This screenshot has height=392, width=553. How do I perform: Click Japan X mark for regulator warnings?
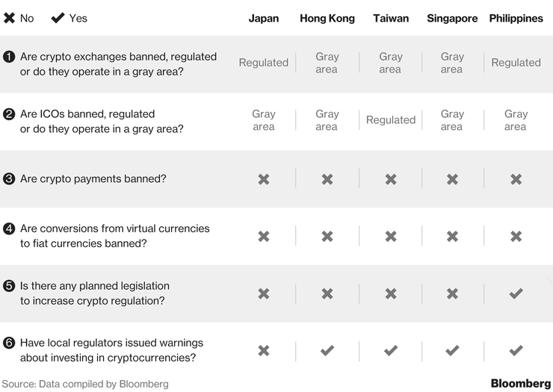[x=264, y=351]
